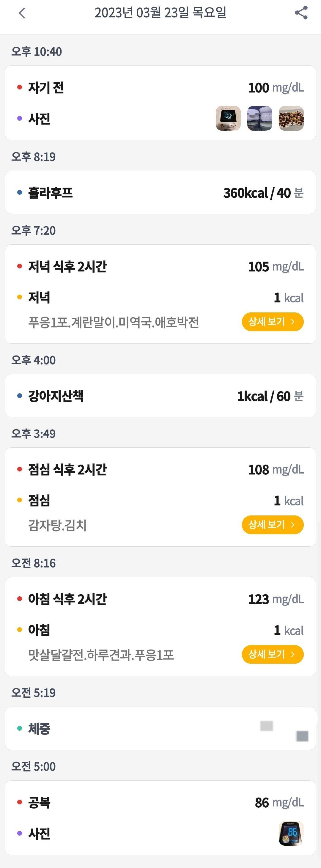Image resolution: width=321 pixels, height=868 pixels.
Task: Tap the 감자탕.김치 lunch description
Action: pos(57,525)
